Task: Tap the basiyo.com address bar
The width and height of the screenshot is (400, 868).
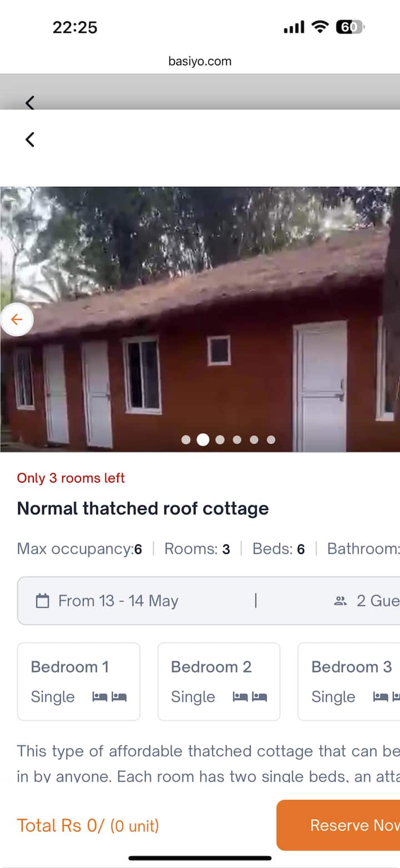Action: click(200, 61)
